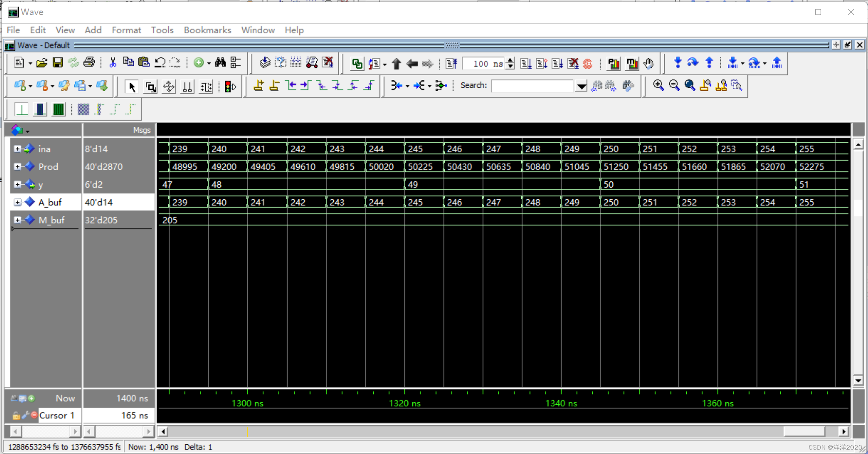Expand the ina signal bus
868x454 pixels.
(x=17, y=149)
